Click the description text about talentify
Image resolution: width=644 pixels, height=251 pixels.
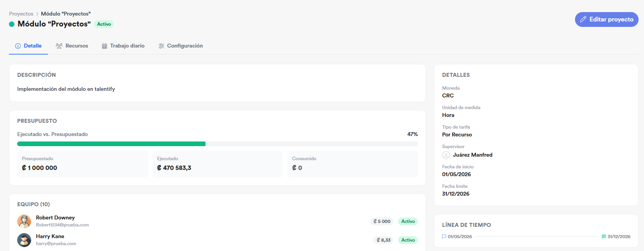66,89
